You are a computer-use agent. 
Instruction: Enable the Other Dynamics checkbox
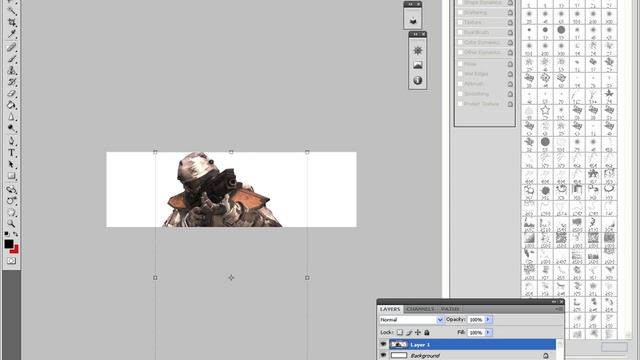tap(460, 52)
